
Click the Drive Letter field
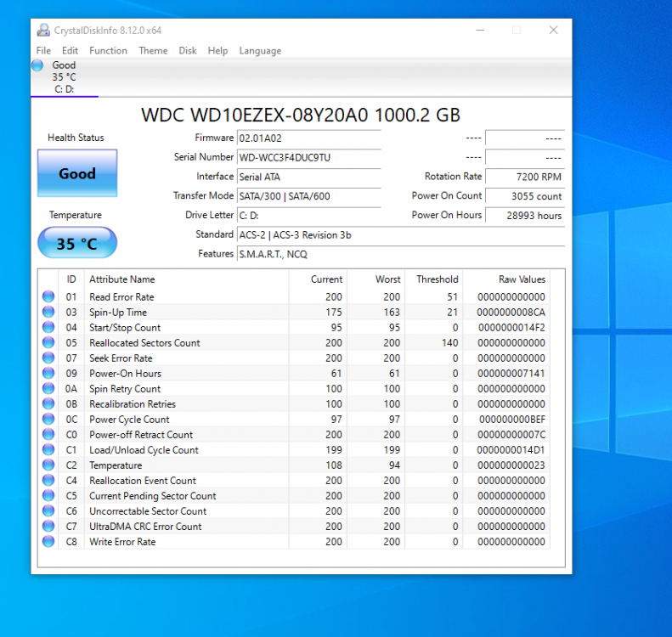click(x=308, y=216)
